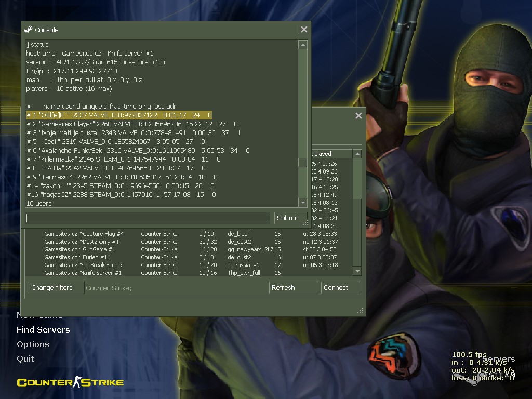Click the Counter-Strike logo
Image resolution: width=532 pixels, height=399 pixels.
(70, 382)
